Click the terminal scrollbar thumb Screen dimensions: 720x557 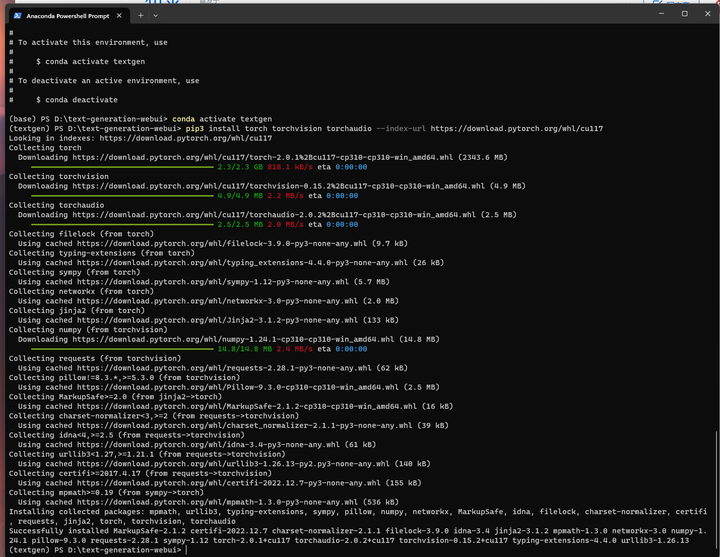click(716, 491)
